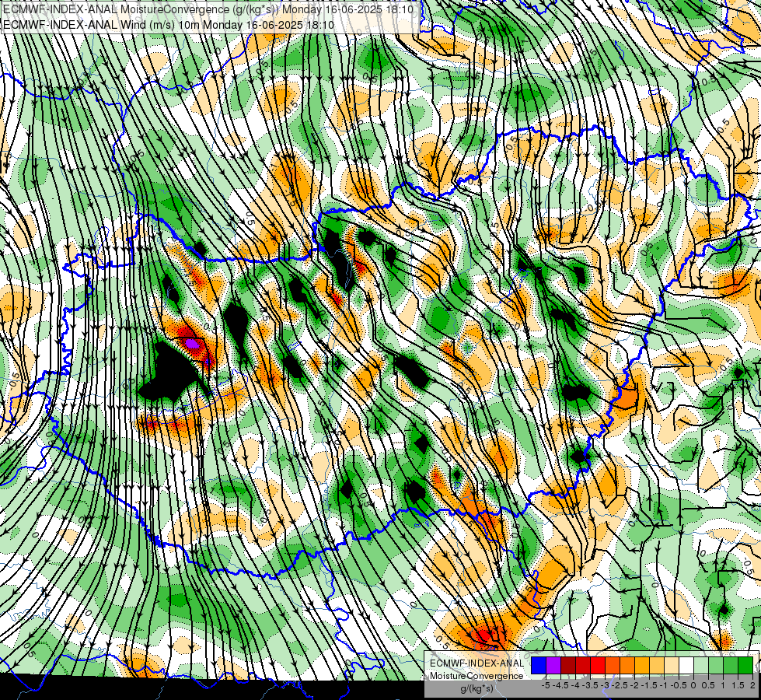The width and height of the screenshot is (761, 700).
Task: Click the Wind (m/s) 10m title line
Action: pos(168,24)
